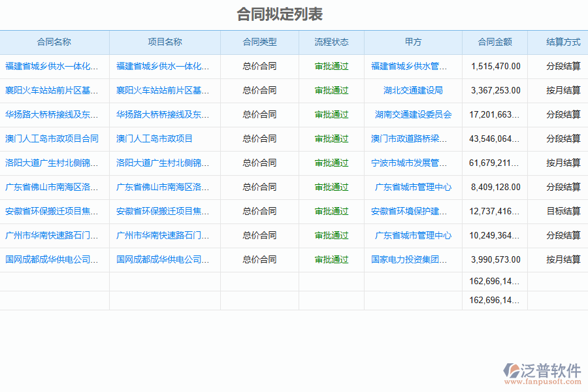Click the 结算方式 column header
This screenshot has width=588, height=392.
click(563, 42)
